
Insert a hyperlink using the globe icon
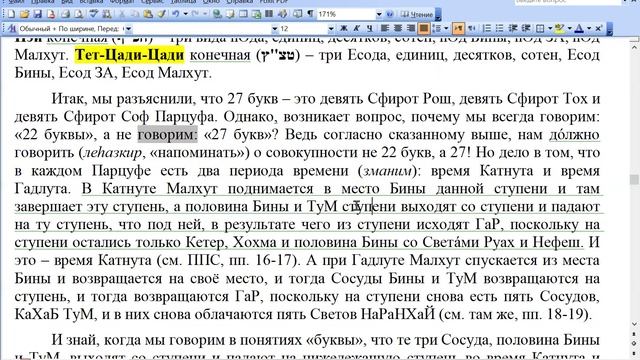pos(217,14)
